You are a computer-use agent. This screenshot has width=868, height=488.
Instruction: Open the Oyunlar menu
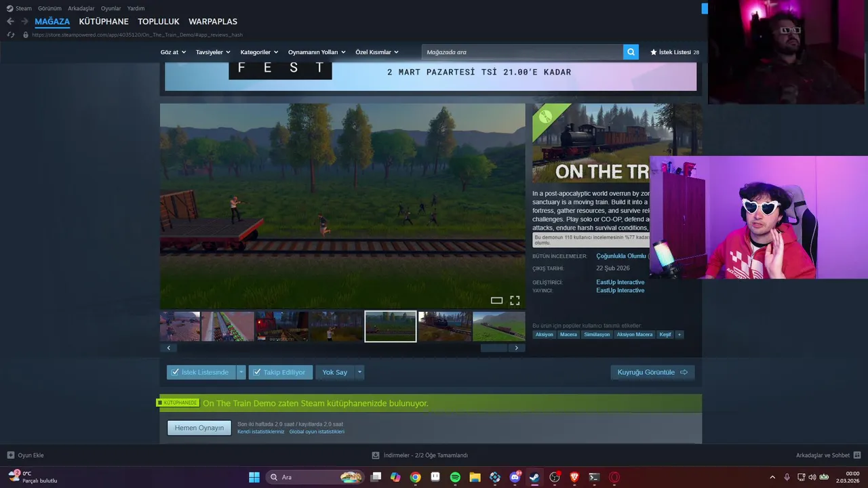[x=111, y=8]
